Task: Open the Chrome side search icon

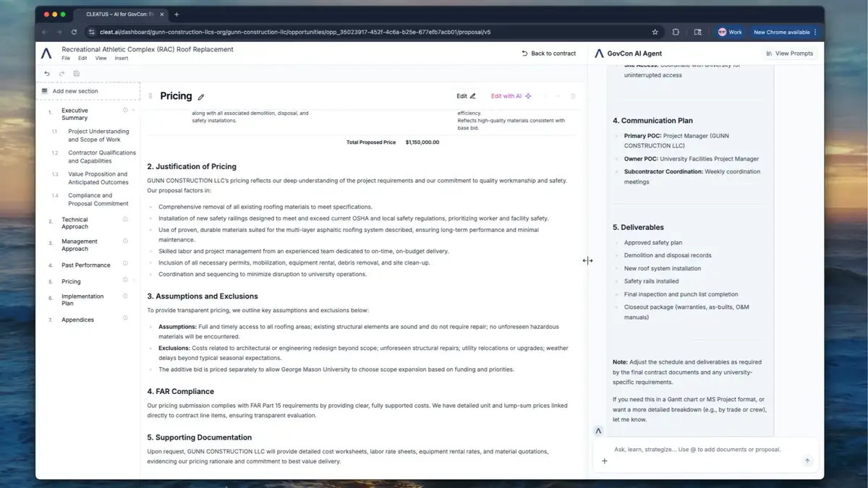Action: coord(697,32)
